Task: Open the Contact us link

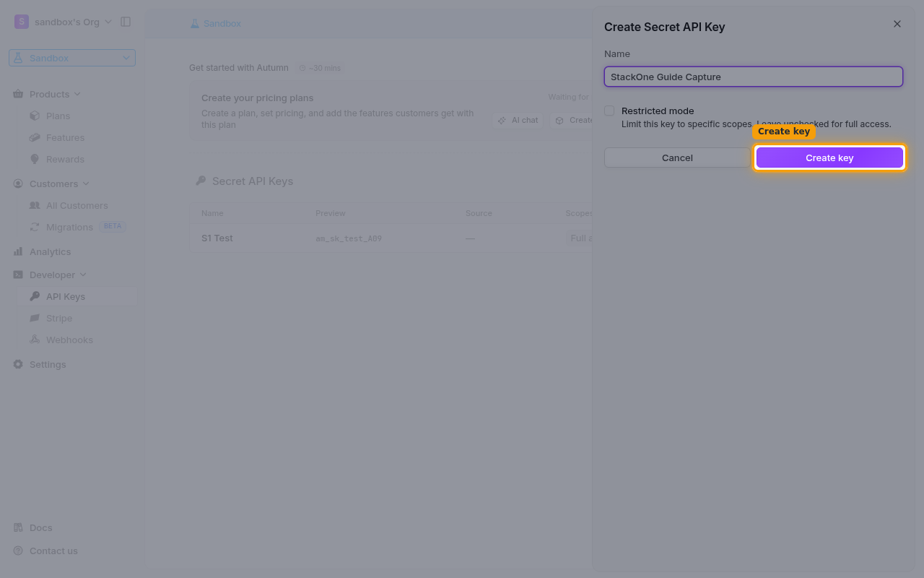Action: (x=53, y=551)
